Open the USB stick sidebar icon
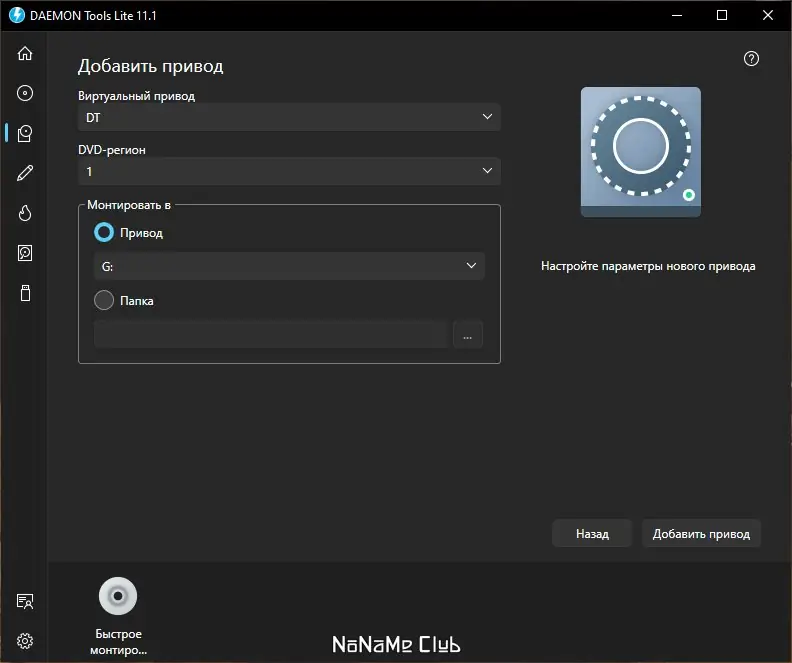The image size is (792, 663). [x=25, y=293]
